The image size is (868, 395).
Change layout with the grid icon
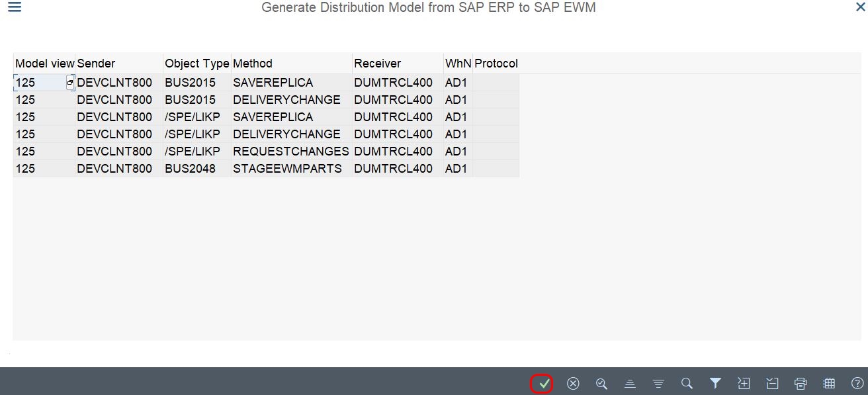point(829,383)
